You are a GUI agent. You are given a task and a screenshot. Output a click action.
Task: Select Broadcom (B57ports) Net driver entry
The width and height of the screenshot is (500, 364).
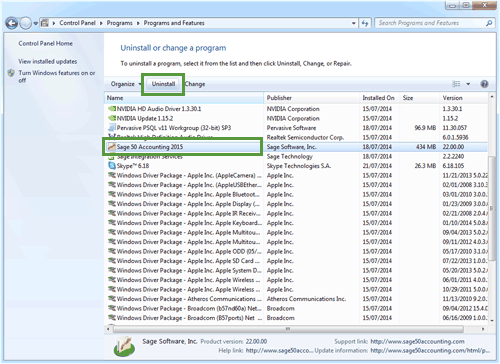[x=189, y=318]
